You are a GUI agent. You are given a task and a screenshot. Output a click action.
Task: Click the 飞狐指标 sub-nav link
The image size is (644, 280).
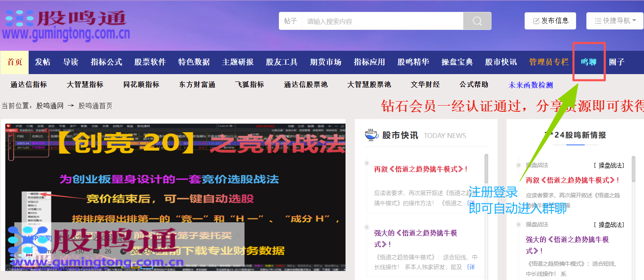pos(249,85)
